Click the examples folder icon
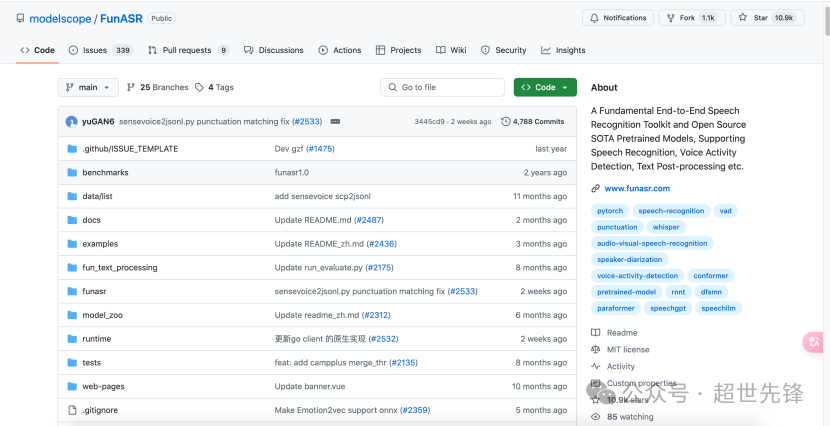This screenshot has width=830, height=426. click(x=72, y=244)
